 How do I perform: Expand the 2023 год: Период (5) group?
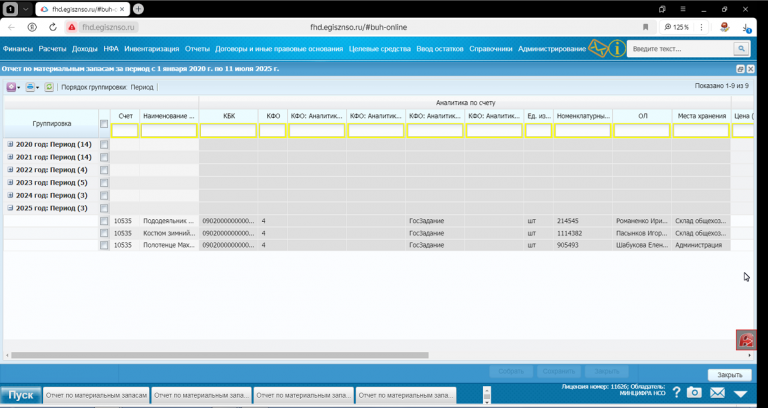click(x=10, y=183)
